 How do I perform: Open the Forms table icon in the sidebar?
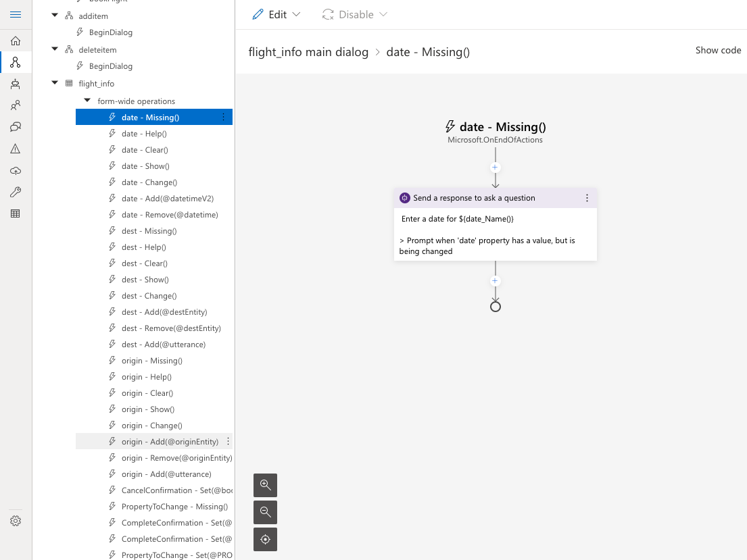click(16, 214)
